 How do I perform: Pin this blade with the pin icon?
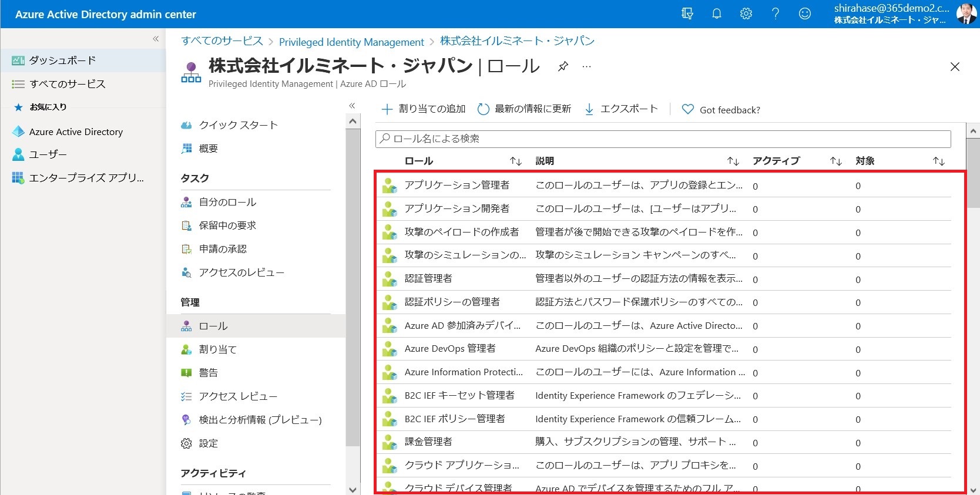click(563, 66)
